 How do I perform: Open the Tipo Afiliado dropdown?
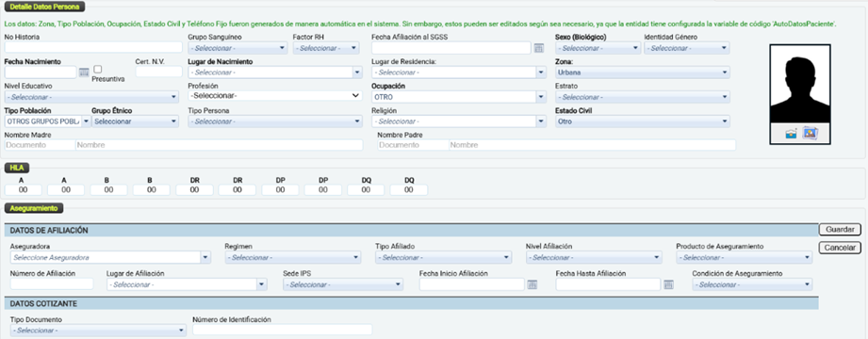pyautogui.click(x=443, y=257)
